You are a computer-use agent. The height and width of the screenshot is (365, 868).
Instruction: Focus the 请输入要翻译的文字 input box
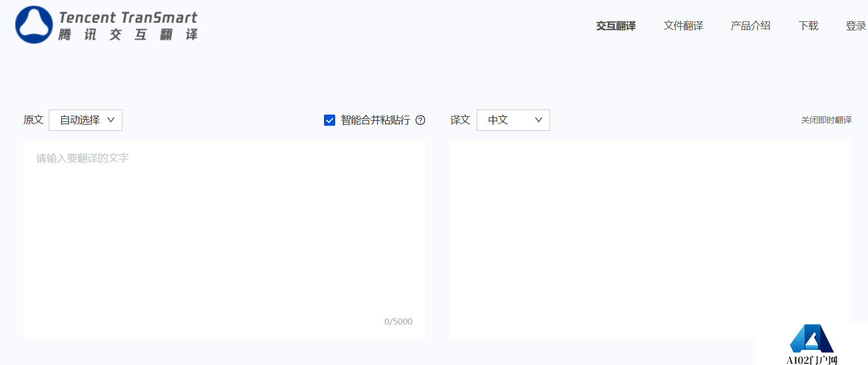point(224,239)
